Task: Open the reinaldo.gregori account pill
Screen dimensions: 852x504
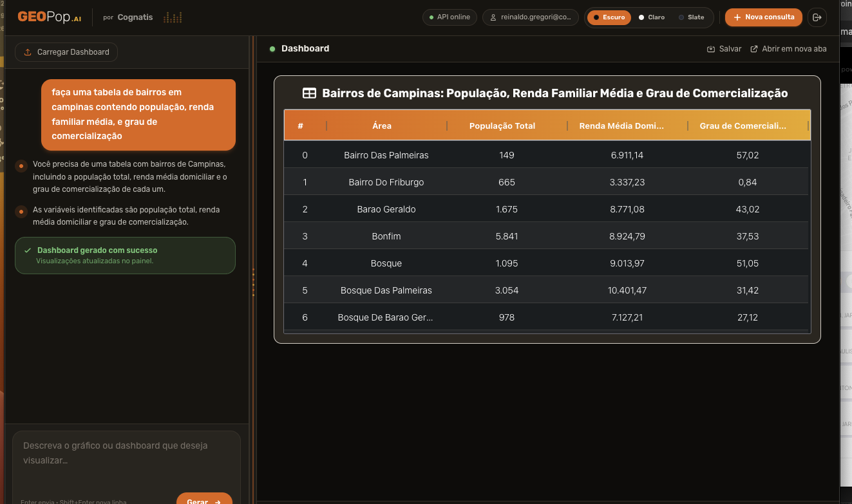Action: 531,17
